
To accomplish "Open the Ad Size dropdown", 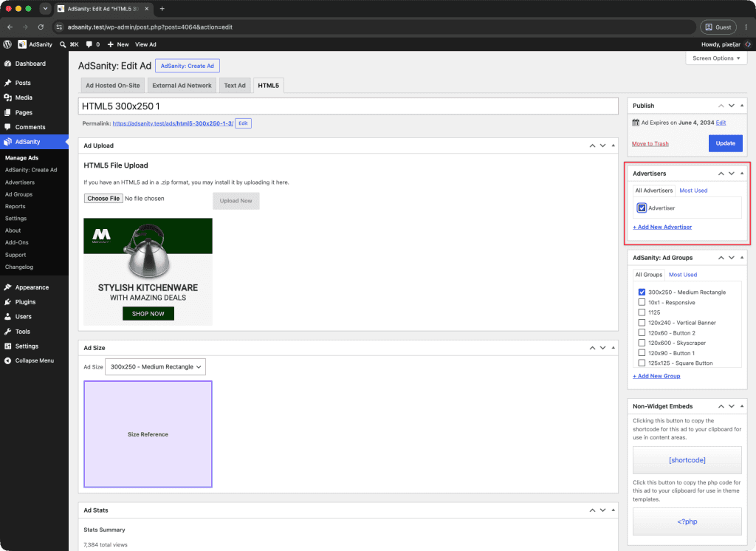I will (x=155, y=366).
